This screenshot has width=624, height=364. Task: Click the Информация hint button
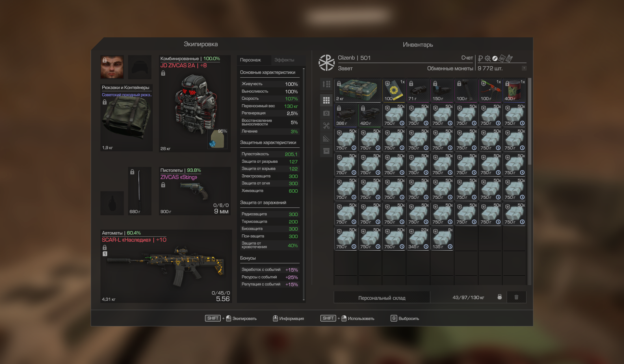[x=288, y=319]
